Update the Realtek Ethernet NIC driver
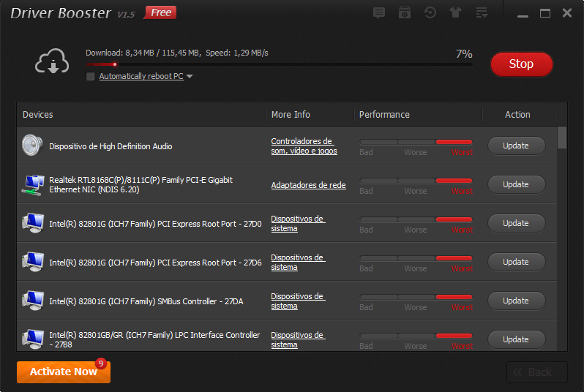Viewport: 584px width, 392px height. [516, 184]
